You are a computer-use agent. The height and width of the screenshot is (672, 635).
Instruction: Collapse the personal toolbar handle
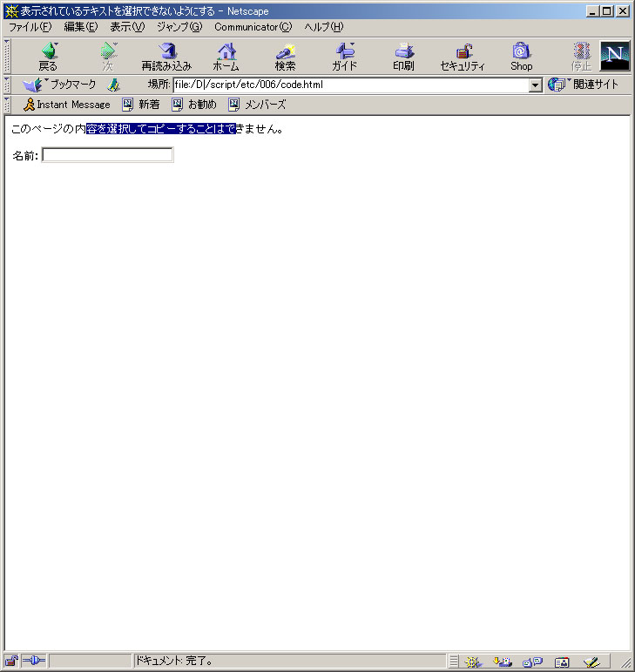point(7,105)
